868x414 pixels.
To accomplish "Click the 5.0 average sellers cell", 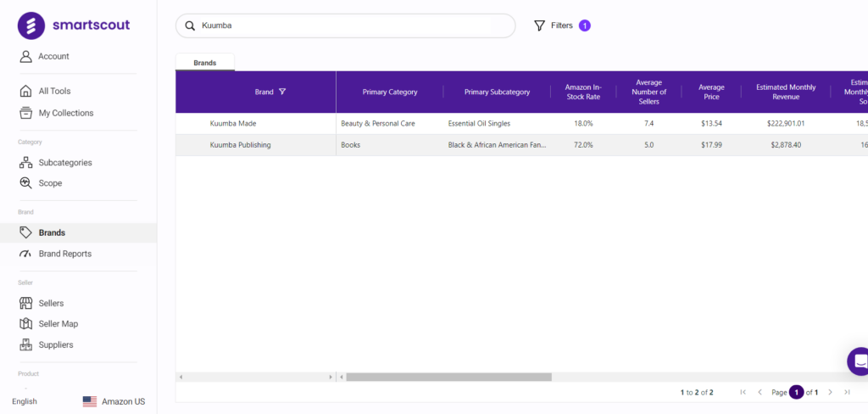I will 648,145.
